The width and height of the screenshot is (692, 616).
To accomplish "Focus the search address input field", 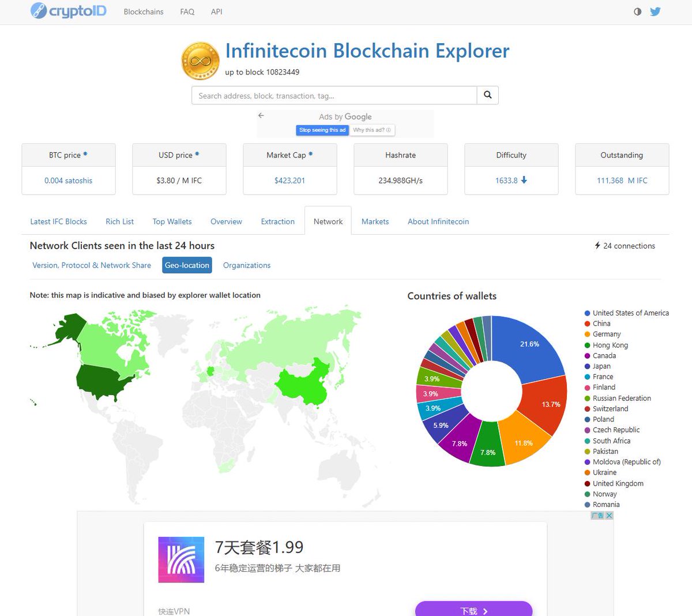I will click(334, 95).
